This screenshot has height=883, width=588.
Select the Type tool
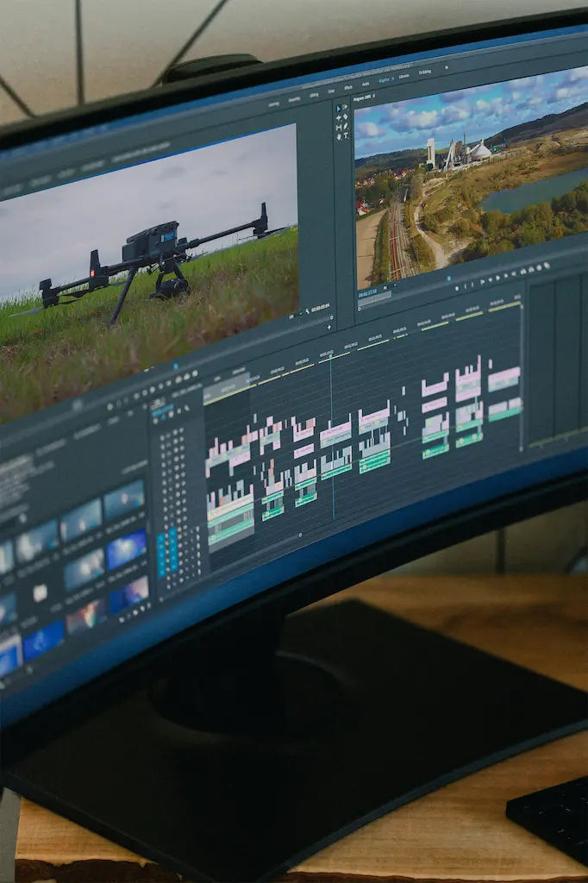[346, 135]
